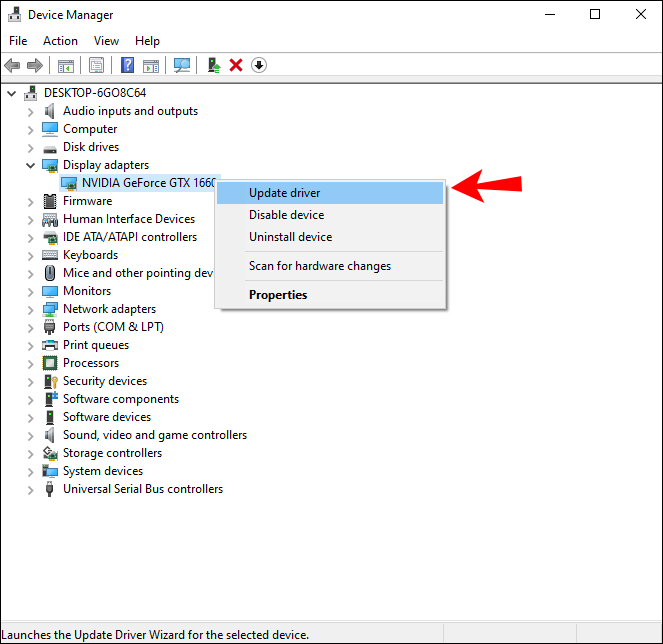Choose Disable device from context menu

point(330,215)
